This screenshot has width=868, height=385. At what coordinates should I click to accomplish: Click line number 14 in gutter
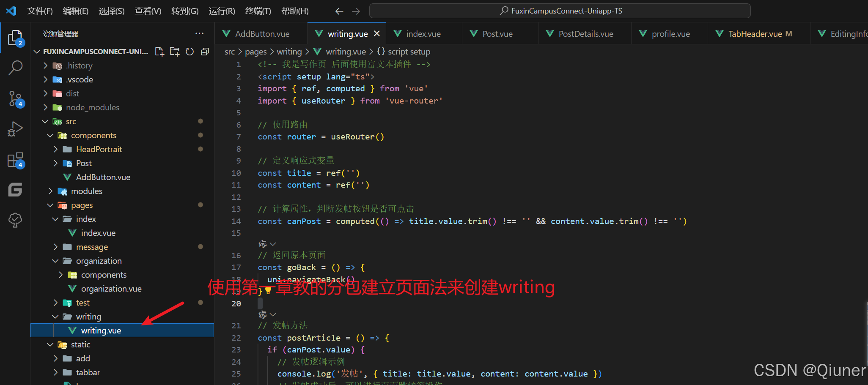pyautogui.click(x=236, y=221)
